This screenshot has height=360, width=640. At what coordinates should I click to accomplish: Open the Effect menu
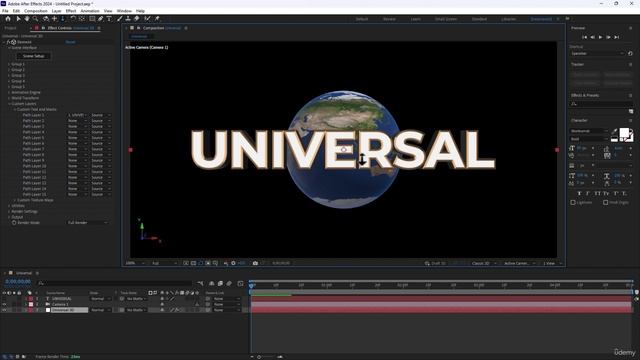tap(71, 11)
